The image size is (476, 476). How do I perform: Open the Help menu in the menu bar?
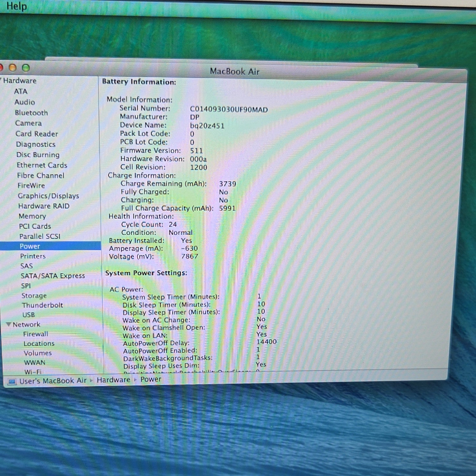pyautogui.click(x=17, y=6)
